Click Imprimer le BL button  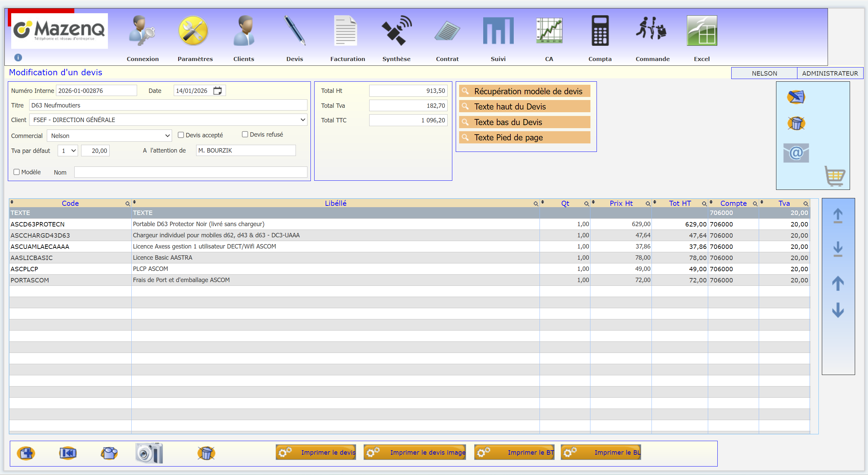tap(601, 452)
